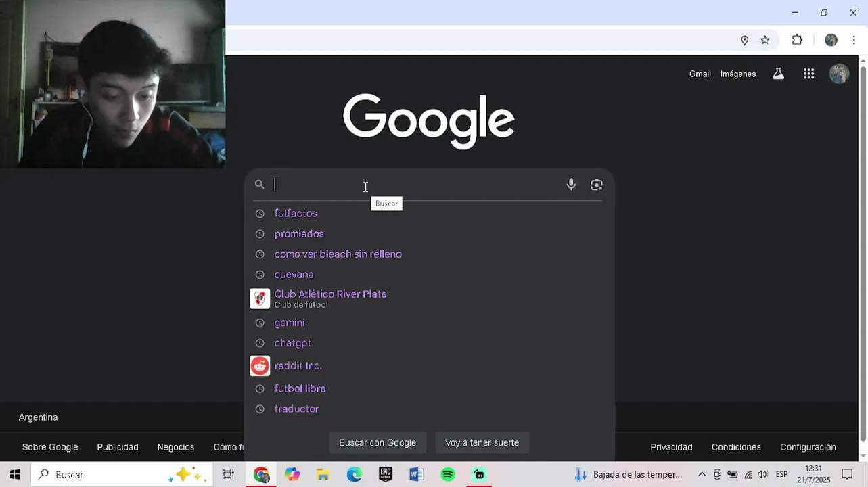Click the ESP language indicator
Screen dimensions: 868x487
click(781, 475)
